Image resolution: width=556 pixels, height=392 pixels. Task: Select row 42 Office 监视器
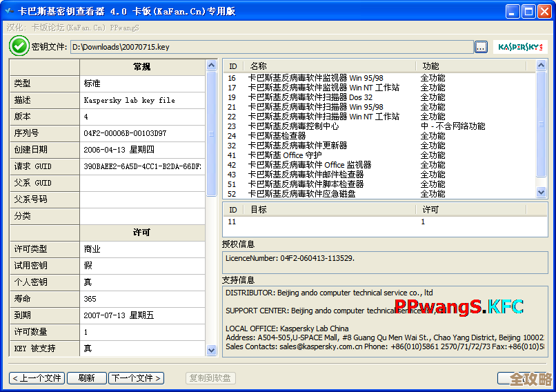pyautogui.click(x=379, y=165)
